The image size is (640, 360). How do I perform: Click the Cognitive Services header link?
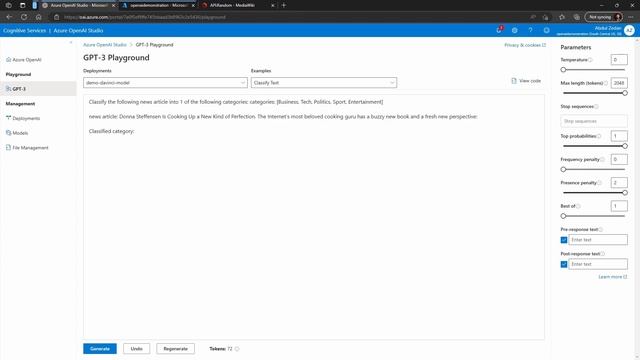[24, 31]
